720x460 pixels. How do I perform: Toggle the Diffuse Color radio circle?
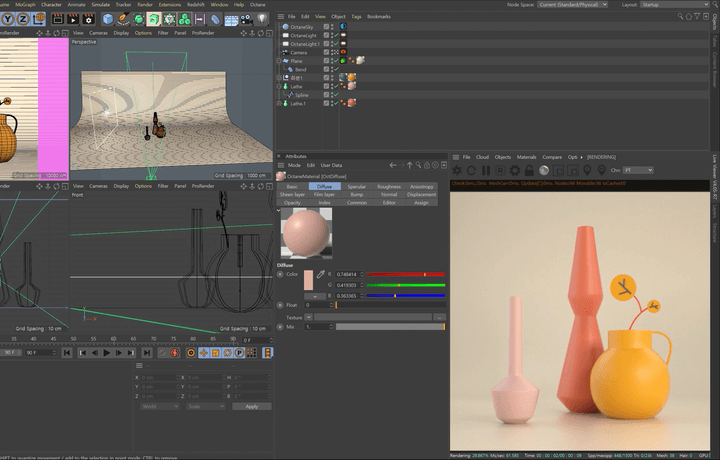pyautogui.click(x=280, y=274)
